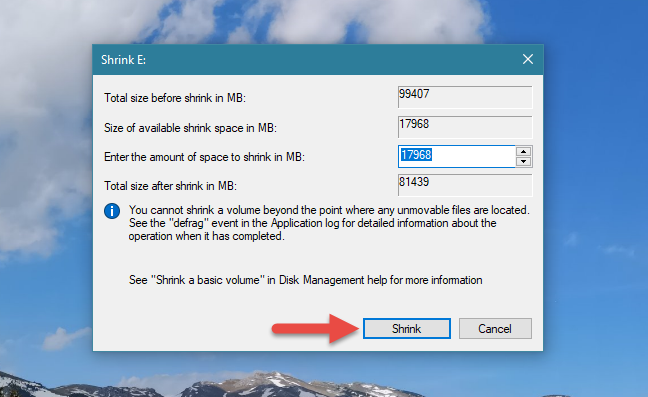Click 'Size of available shrink space in MB' label
The width and height of the screenshot is (648, 397).
coord(190,128)
